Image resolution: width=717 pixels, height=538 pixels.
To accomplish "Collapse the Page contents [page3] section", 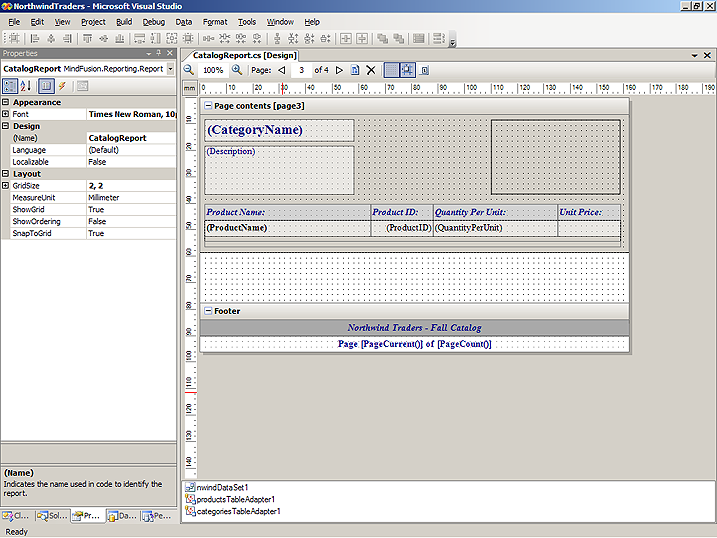I will [x=208, y=106].
